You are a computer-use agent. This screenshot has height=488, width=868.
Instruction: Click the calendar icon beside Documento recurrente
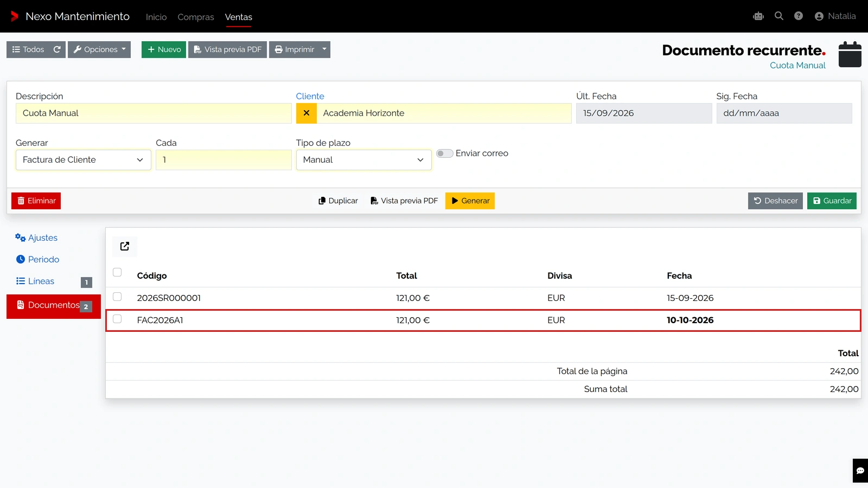pos(850,54)
